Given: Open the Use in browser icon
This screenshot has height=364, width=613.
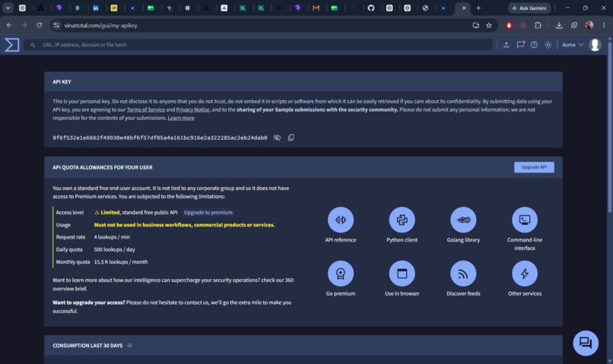Looking at the screenshot, I should [x=402, y=274].
